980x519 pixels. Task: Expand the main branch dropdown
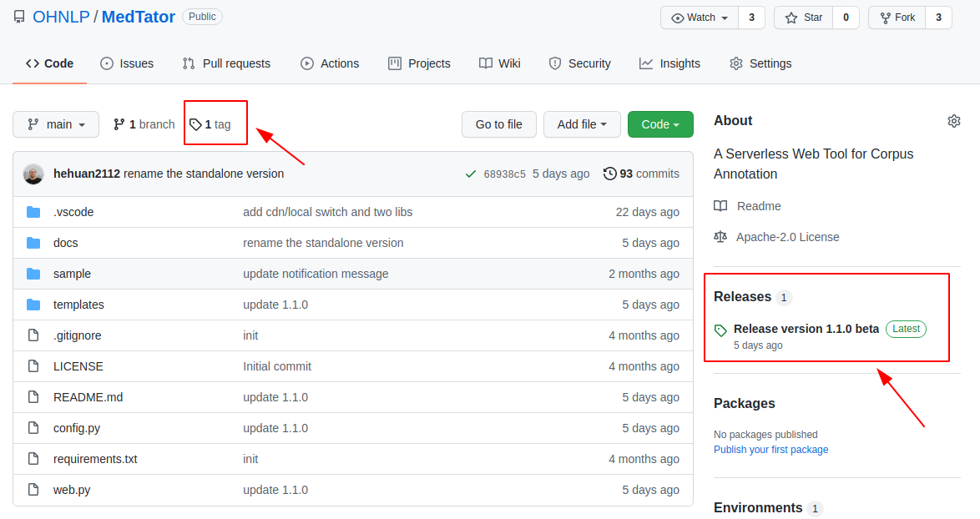pyautogui.click(x=56, y=124)
